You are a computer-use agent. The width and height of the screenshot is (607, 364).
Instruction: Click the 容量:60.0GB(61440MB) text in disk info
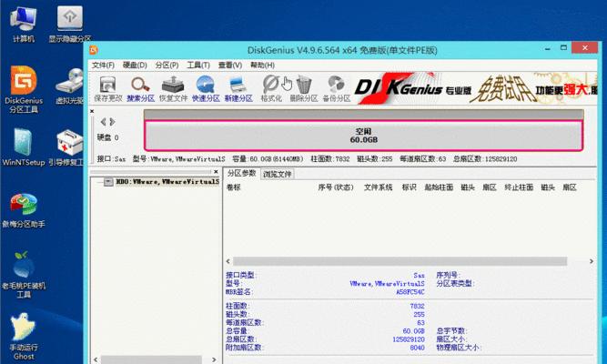tap(268, 158)
